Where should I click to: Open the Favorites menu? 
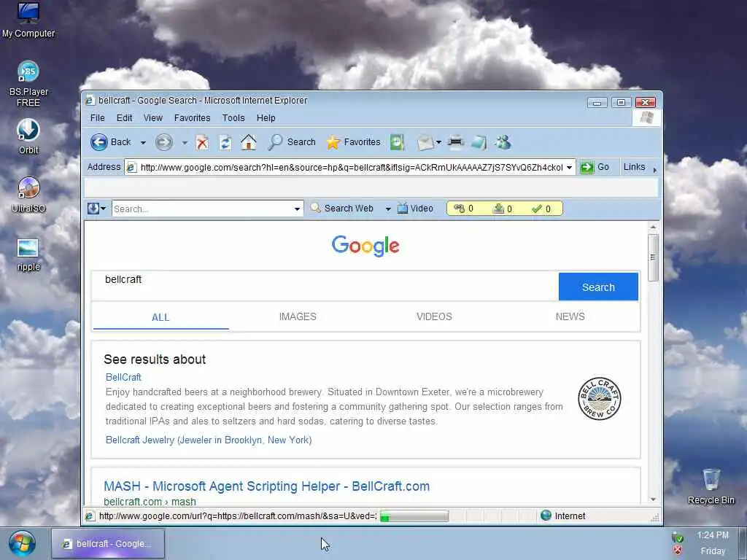point(192,117)
